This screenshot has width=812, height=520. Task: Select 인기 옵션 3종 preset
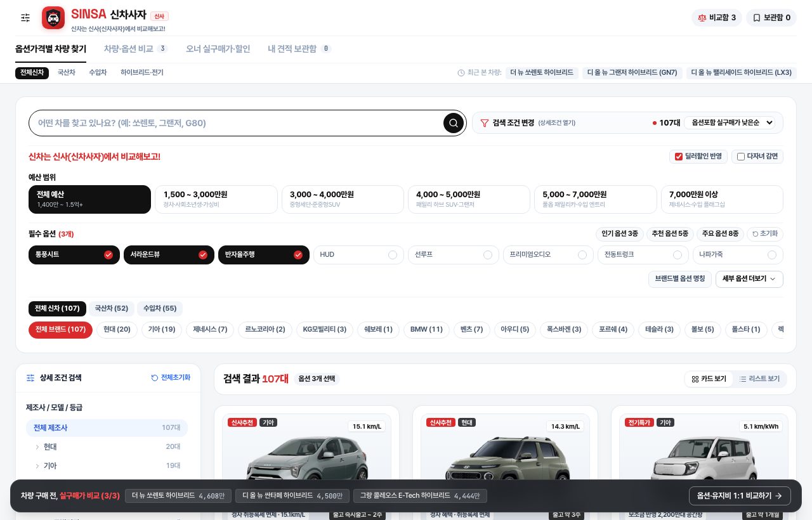tap(620, 234)
